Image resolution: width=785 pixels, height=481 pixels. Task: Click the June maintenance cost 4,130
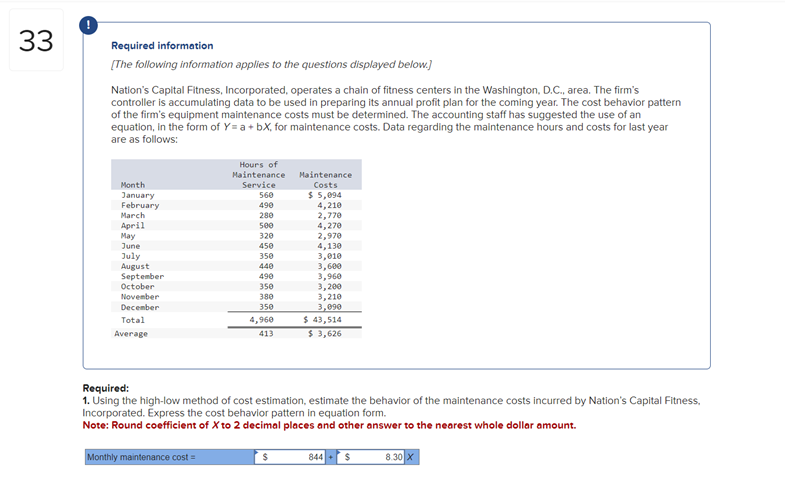(329, 246)
